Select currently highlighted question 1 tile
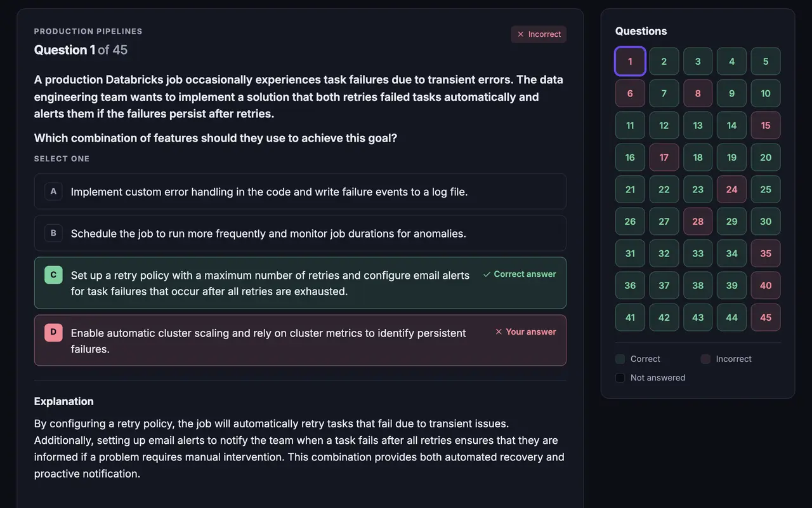This screenshot has width=812, height=508. (x=630, y=62)
